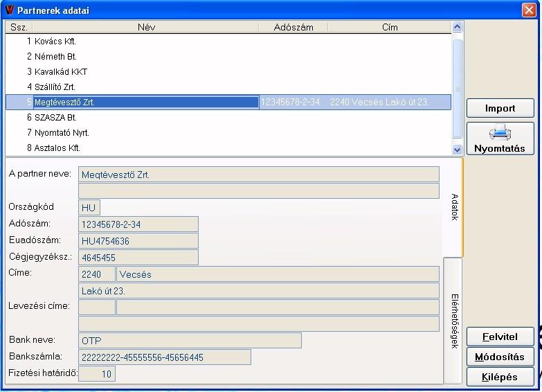542x392 pixels.
Task: Sort by the Cím column header
Action: point(390,27)
